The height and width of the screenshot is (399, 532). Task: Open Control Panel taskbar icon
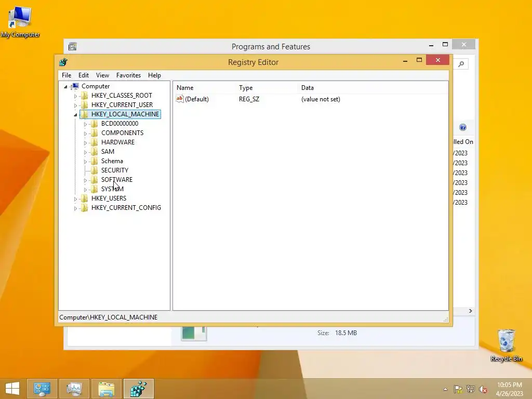click(43, 389)
